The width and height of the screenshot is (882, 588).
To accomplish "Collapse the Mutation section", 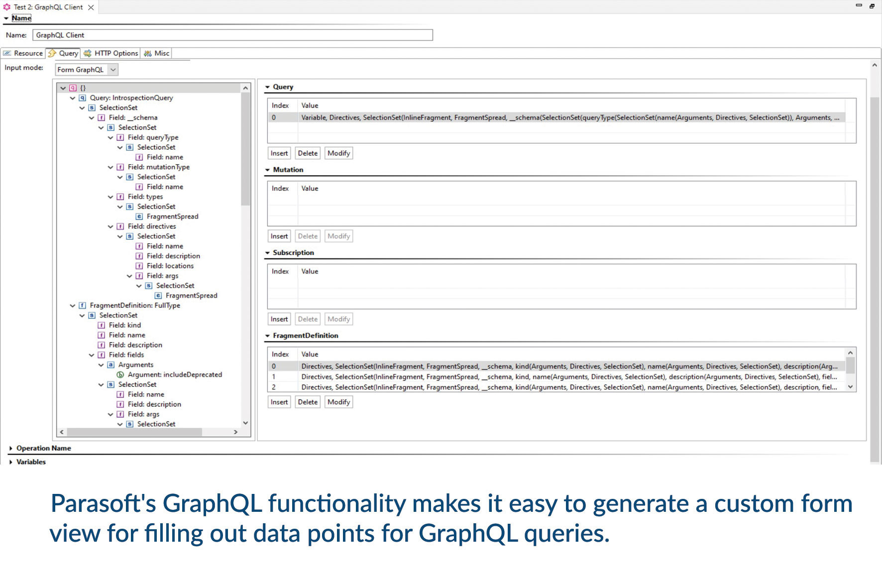I will [267, 170].
